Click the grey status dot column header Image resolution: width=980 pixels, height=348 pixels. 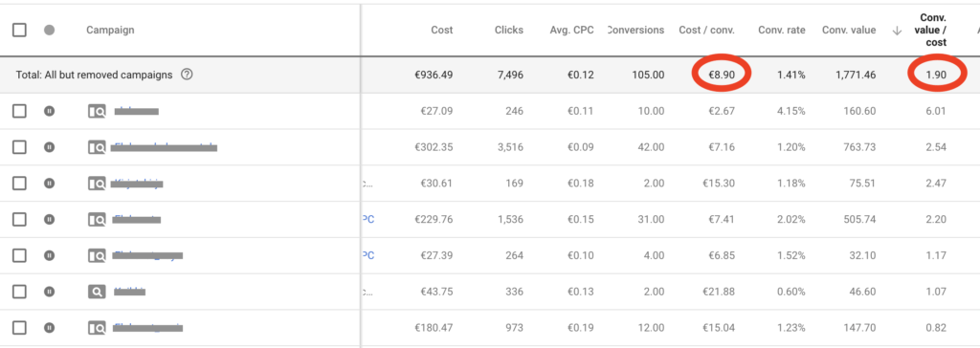pos(50,30)
